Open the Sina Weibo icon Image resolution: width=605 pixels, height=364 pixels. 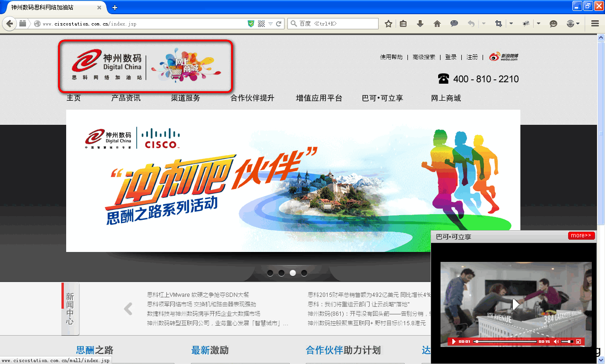(x=503, y=57)
